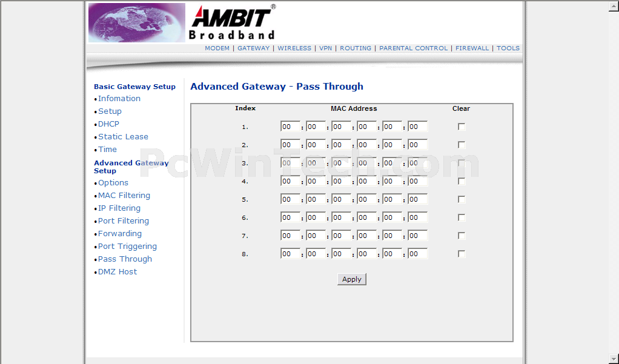This screenshot has width=619, height=364.
Task: Focus second MAC octet field of row 5
Action: click(316, 199)
